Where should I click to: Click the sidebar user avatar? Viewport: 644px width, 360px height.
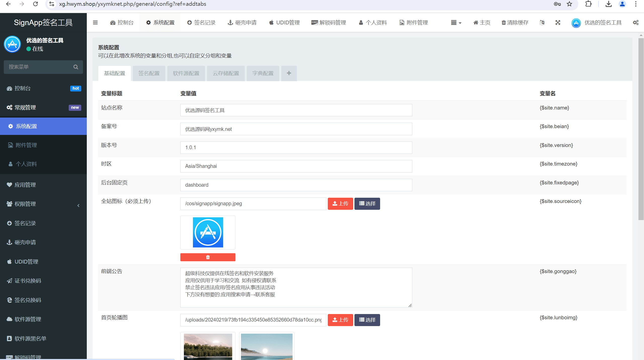coord(12,44)
